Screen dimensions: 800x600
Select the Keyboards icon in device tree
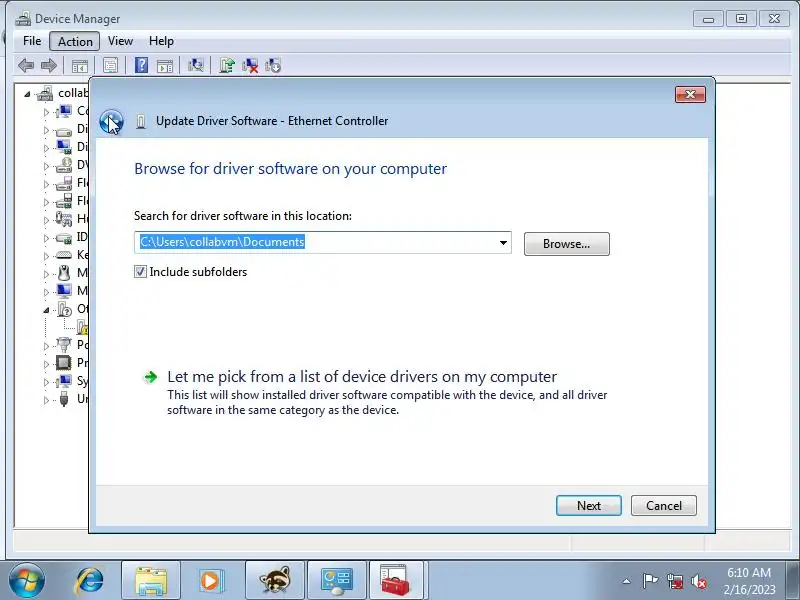64,255
